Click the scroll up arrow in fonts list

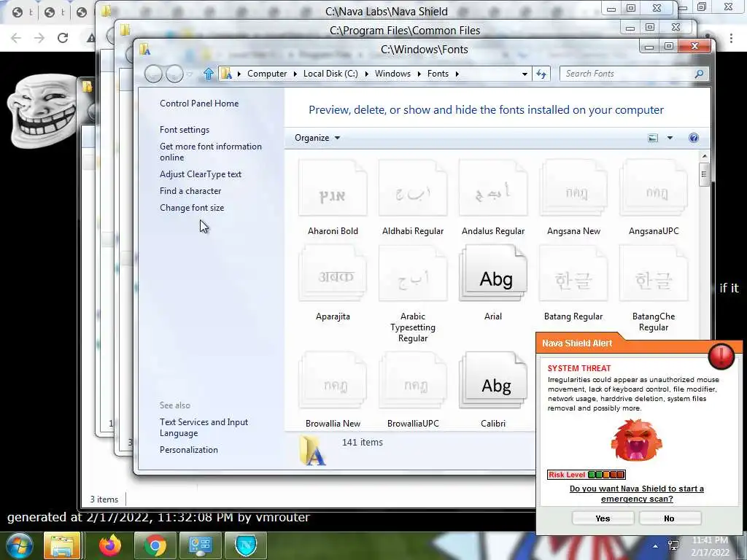(x=704, y=157)
